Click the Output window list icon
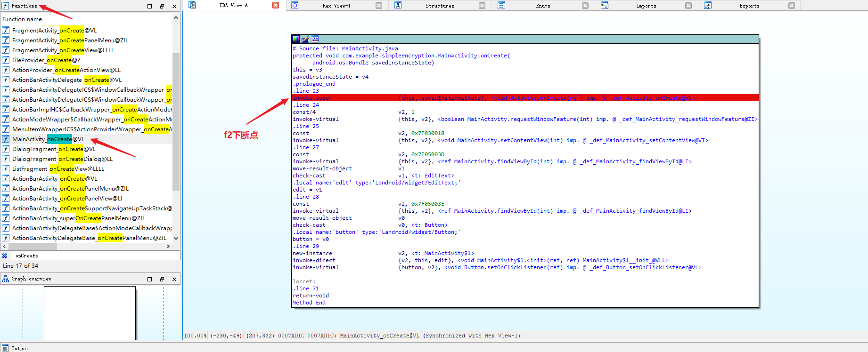The image size is (868, 352). click(5, 348)
